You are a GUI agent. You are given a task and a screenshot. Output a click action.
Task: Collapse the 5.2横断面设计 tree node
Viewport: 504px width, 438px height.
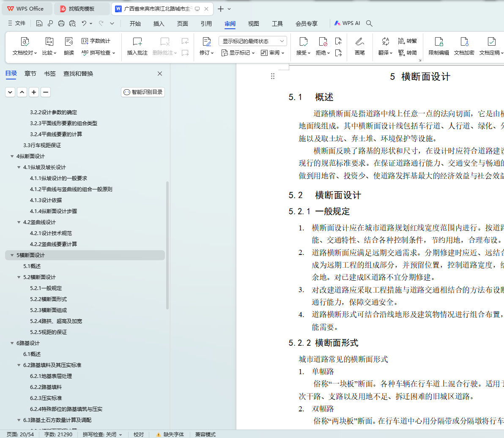point(19,277)
